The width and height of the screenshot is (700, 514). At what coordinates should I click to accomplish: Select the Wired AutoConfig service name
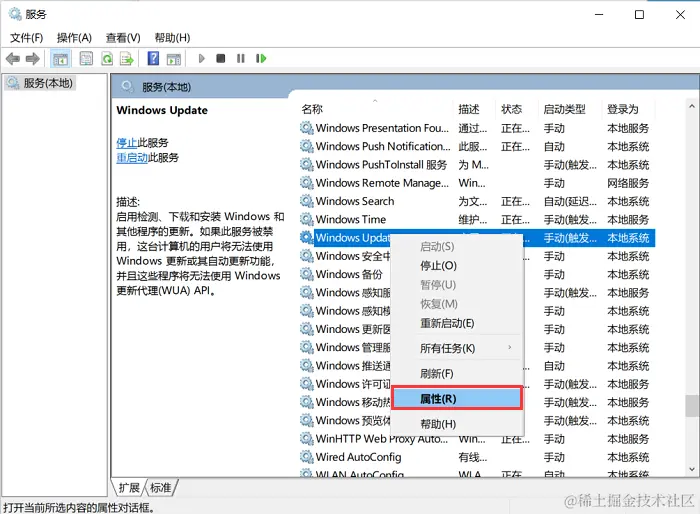click(358, 457)
